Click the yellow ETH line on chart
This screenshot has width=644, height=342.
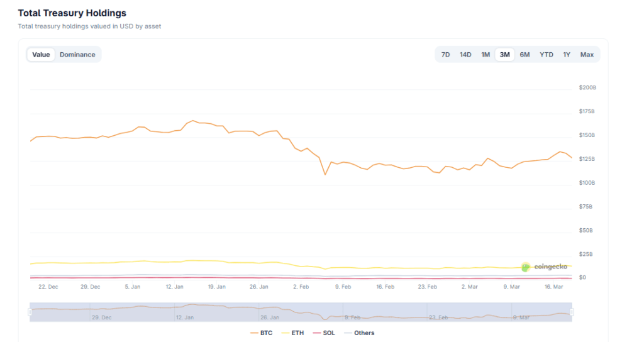[189, 260]
